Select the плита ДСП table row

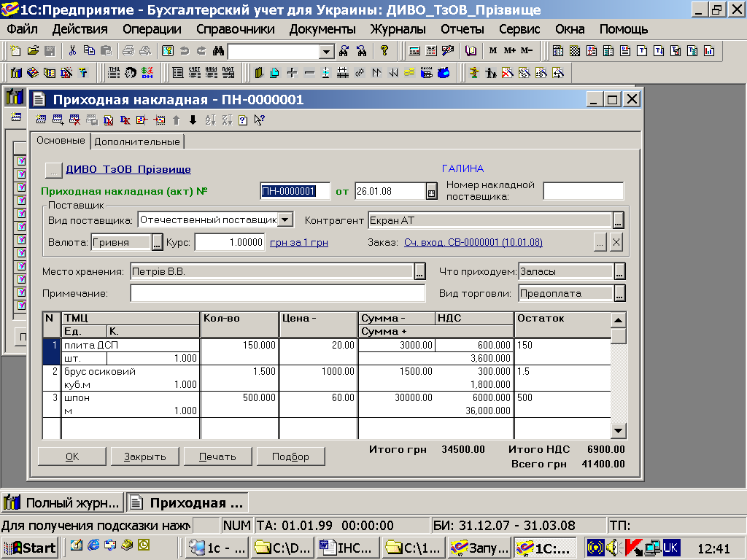pyautogui.click(x=326, y=351)
